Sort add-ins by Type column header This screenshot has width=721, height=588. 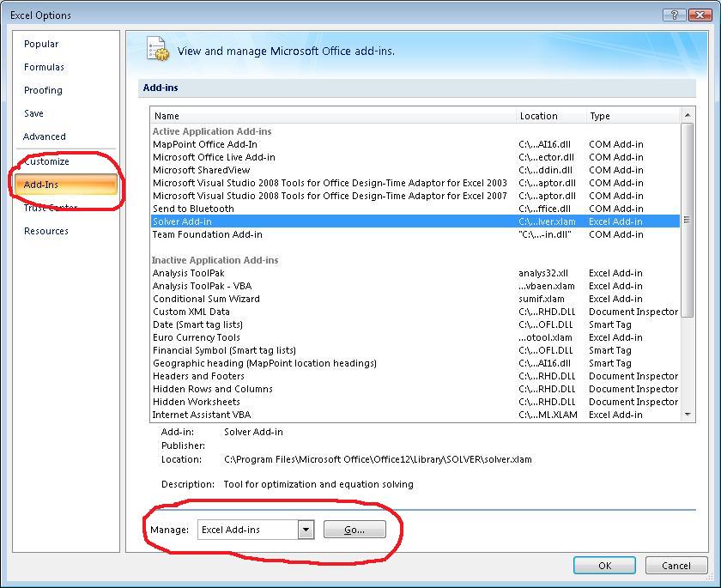click(633, 116)
